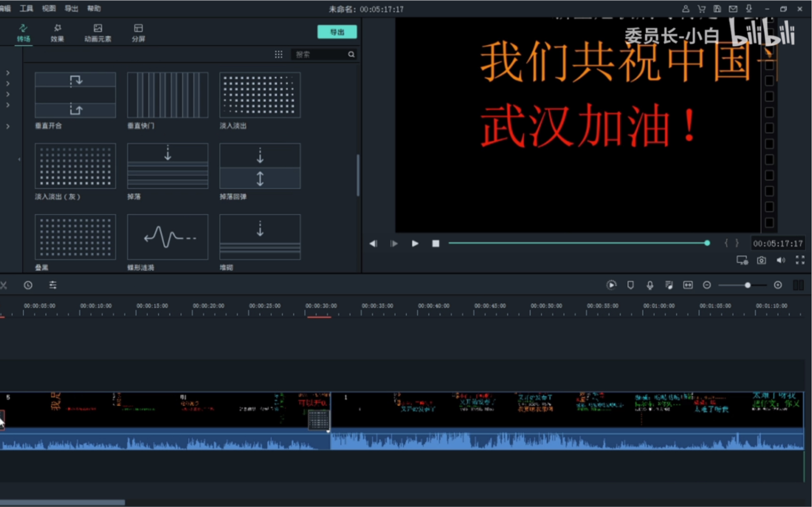Play the preview video

pos(415,243)
